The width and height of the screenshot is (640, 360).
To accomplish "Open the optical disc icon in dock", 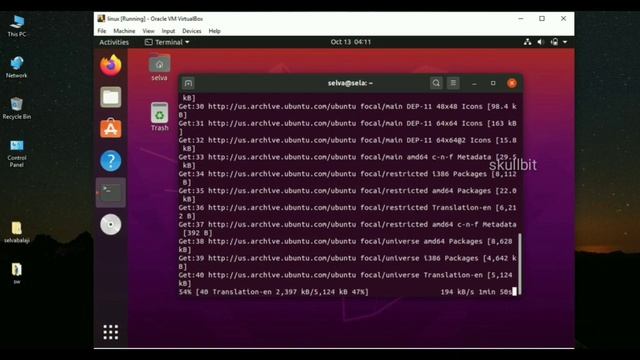I will coord(111,224).
